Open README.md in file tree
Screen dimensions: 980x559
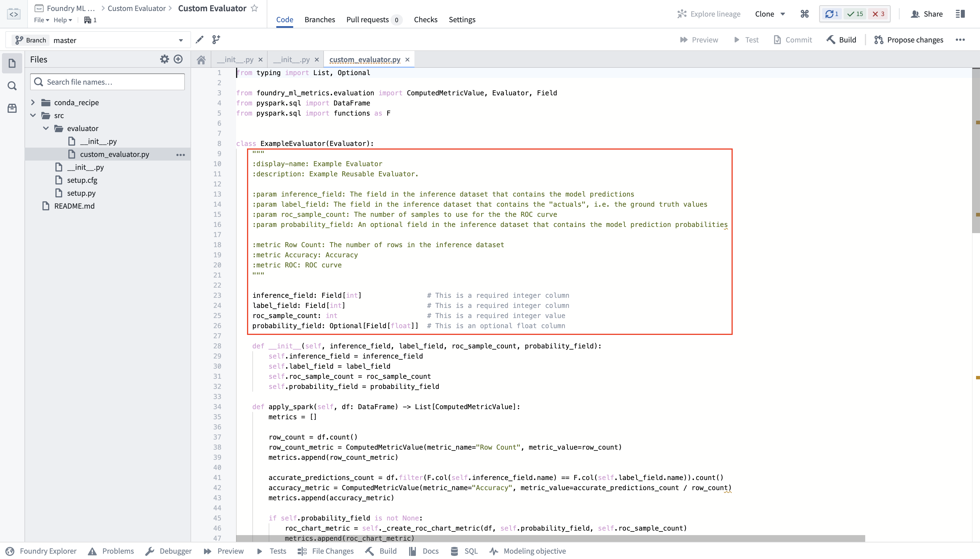point(74,206)
